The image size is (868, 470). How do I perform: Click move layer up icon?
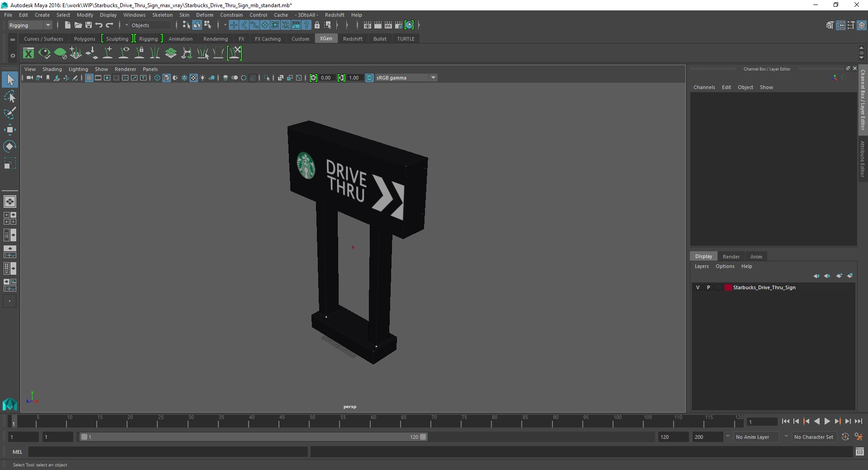(x=816, y=276)
